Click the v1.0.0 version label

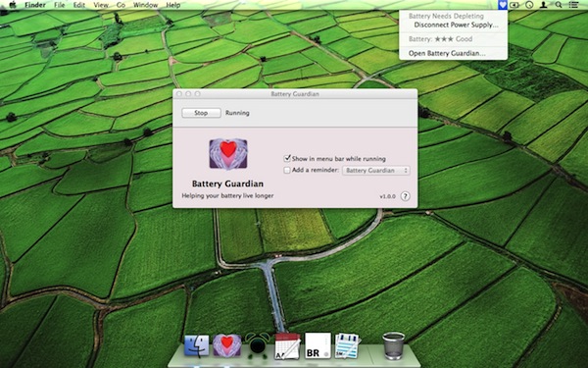(387, 196)
